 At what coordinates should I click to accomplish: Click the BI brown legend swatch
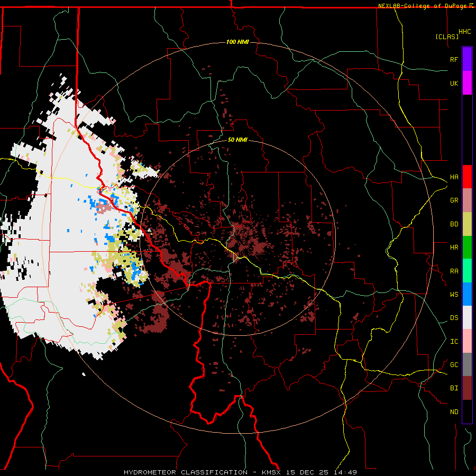tap(467, 388)
